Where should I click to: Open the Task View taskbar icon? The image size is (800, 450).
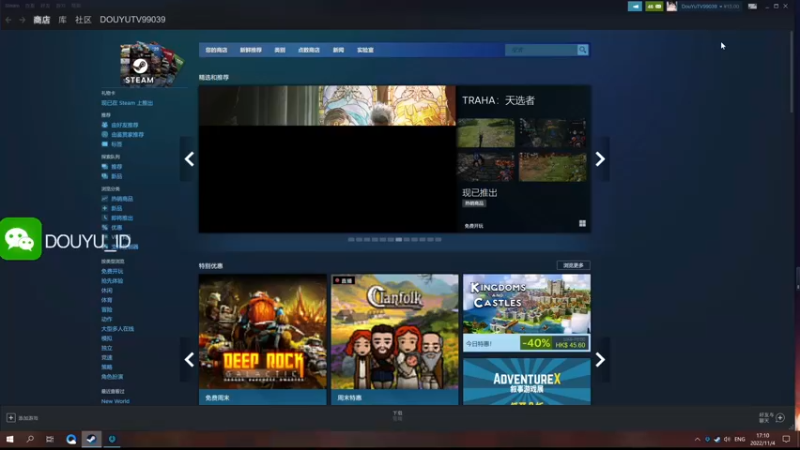click(50, 439)
